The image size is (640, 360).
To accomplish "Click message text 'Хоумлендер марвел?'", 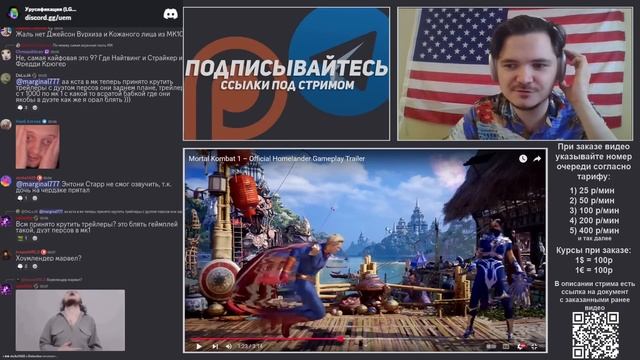I will [x=49, y=258].
